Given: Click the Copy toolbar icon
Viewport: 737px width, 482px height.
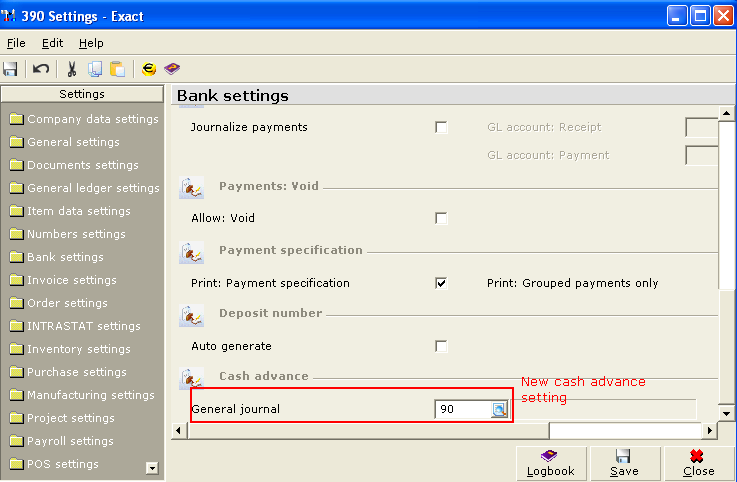Looking at the screenshot, I should coord(95,69).
